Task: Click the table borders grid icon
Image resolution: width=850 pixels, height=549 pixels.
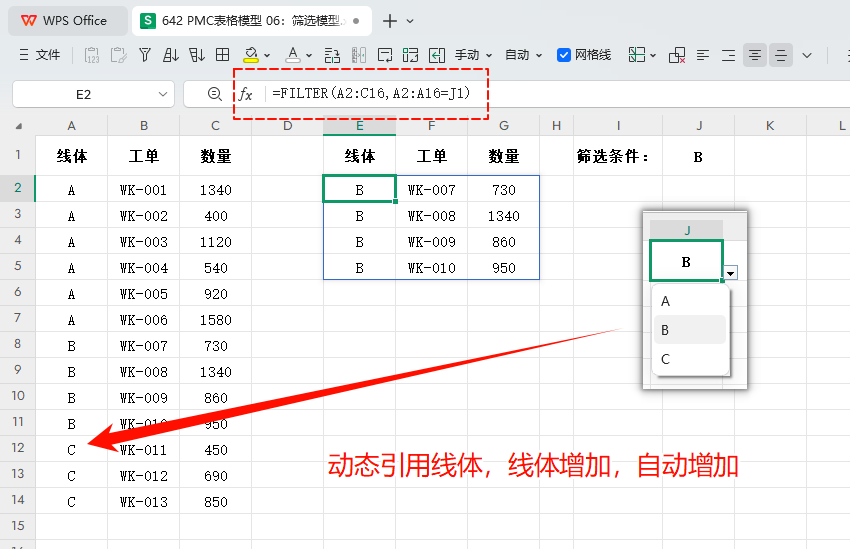Action: click(223, 55)
